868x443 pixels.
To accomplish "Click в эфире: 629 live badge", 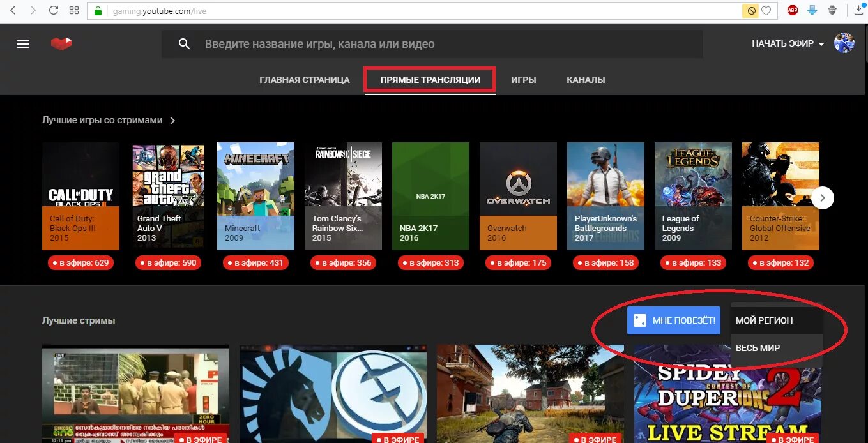I will pos(80,262).
